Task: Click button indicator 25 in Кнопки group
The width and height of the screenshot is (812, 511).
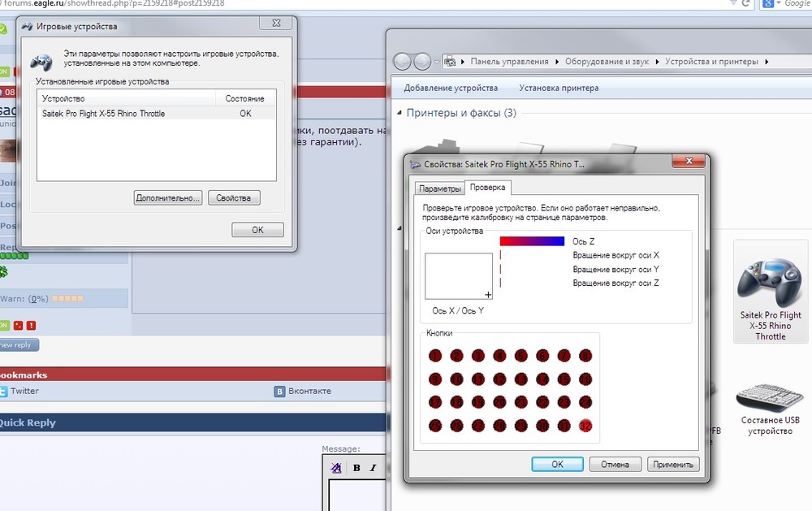Action: (435, 426)
